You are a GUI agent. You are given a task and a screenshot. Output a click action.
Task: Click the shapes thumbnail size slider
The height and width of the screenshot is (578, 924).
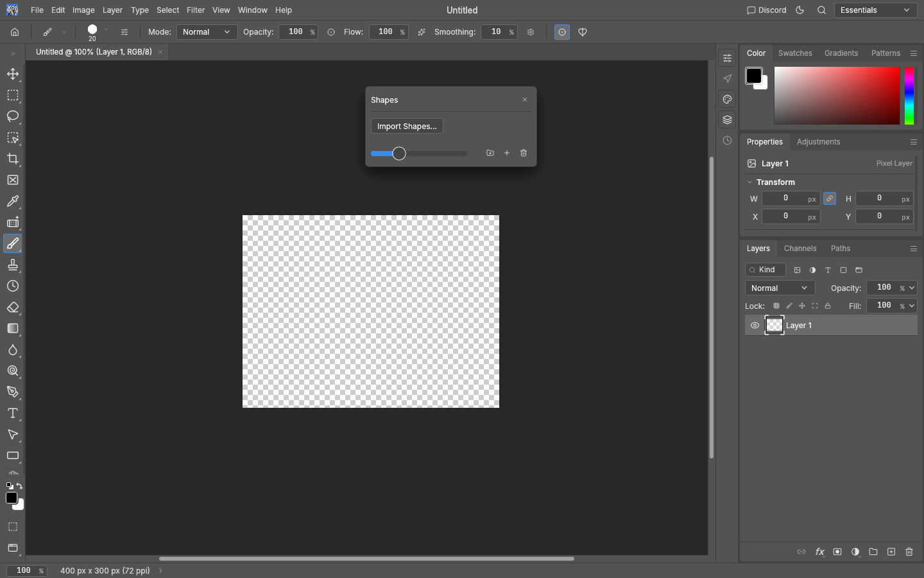(x=419, y=153)
